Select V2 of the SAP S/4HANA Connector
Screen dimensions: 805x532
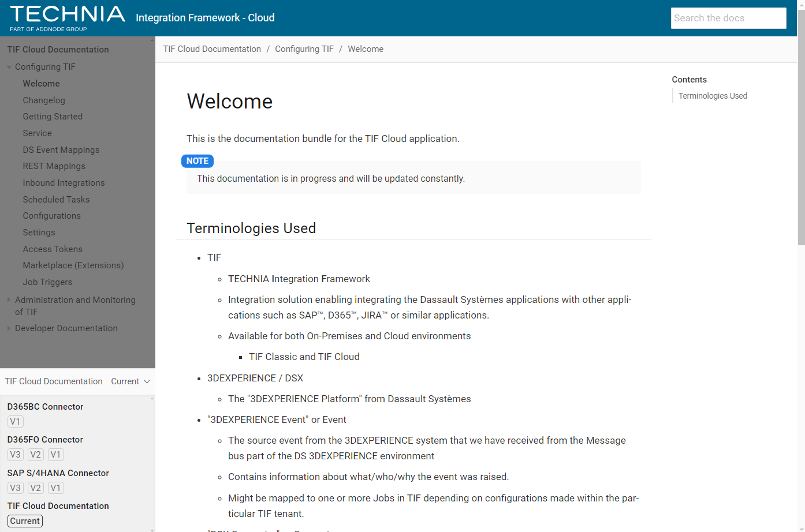click(x=36, y=488)
